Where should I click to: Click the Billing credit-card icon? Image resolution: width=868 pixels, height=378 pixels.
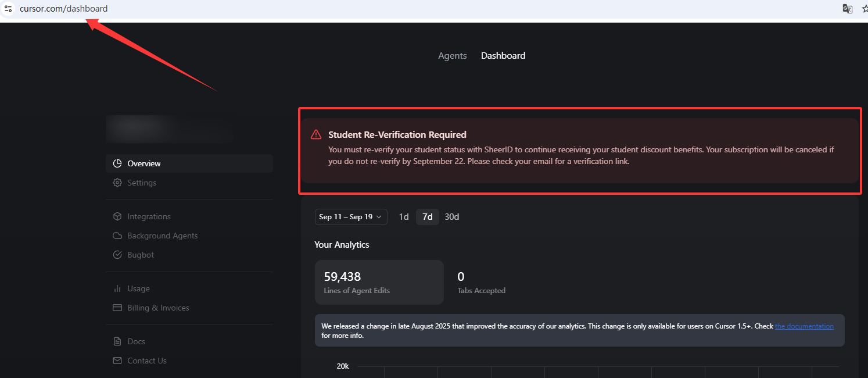[x=117, y=308]
